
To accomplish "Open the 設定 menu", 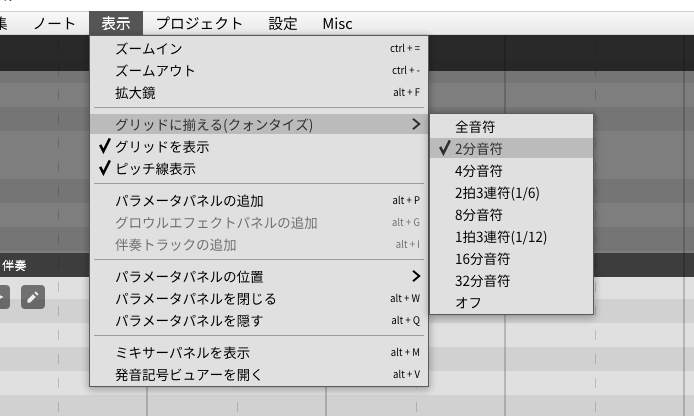I will pos(283,23).
